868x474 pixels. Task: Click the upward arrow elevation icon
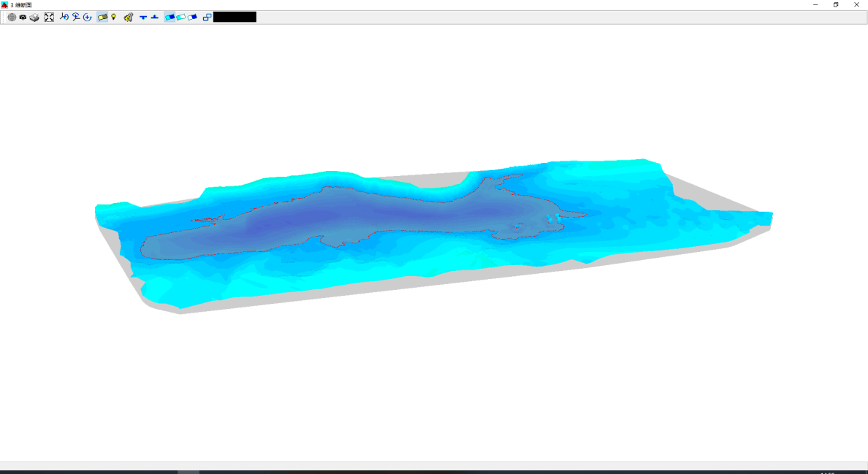154,17
